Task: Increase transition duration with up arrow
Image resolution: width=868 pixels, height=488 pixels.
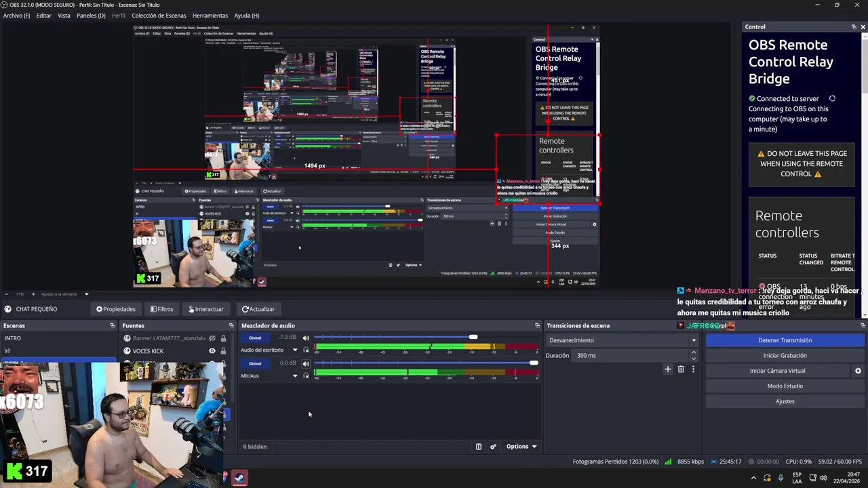Action: 693,352
